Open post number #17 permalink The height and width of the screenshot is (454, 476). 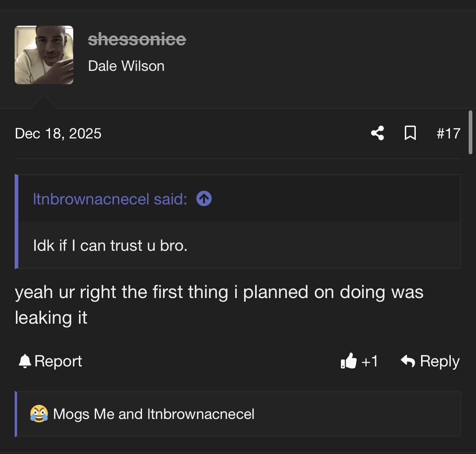coord(448,134)
